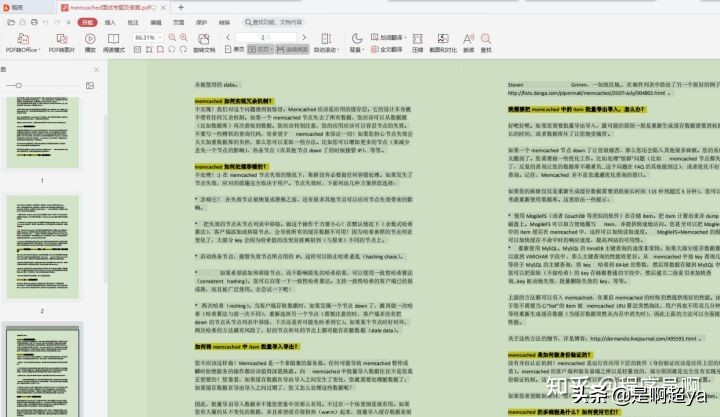This screenshot has width=720, height=417.
Task: Click the rotate clockwise icon
Action: coord(183,49)
